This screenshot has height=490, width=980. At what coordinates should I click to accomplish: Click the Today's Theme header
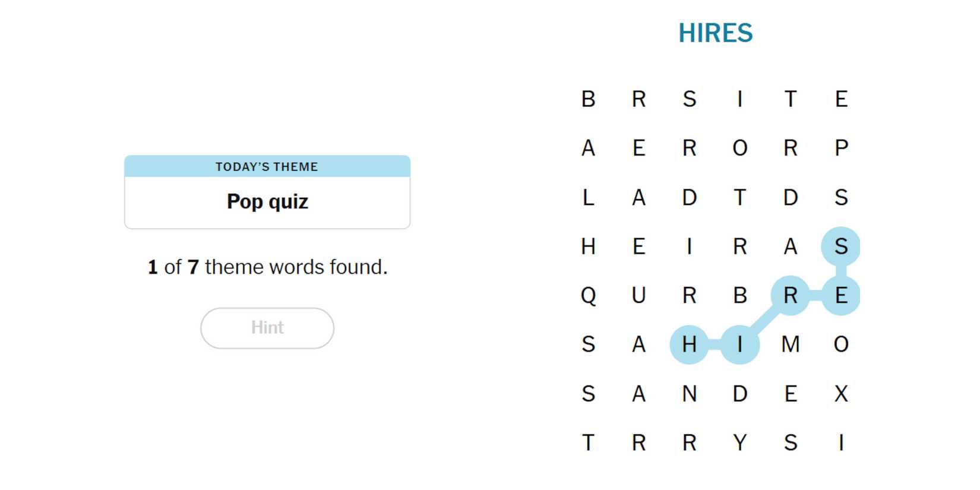267,167
